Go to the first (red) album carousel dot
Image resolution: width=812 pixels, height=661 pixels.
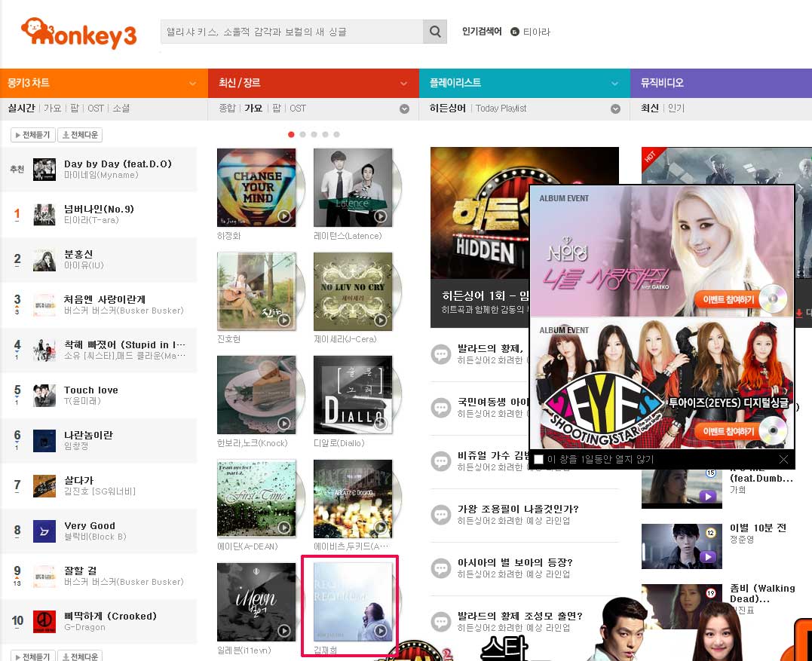tap(291, 135)
